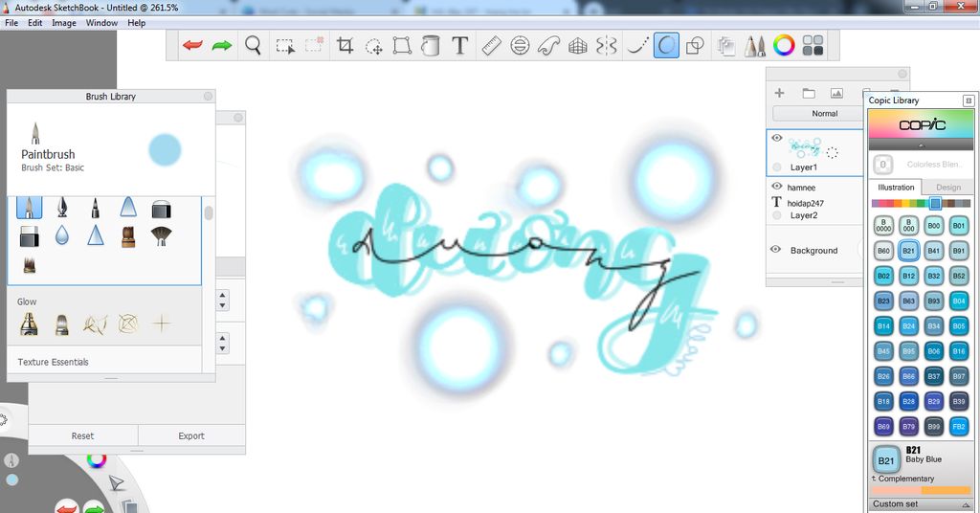Choose the Flood Fill bucket tool
The image size is (980, 513).
tap(430, 46)
